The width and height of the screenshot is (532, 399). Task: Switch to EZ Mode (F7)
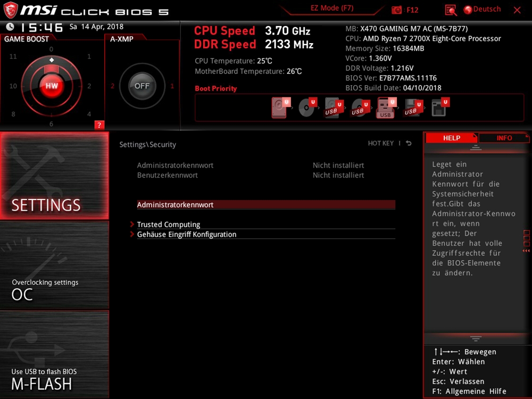[x=332, y=8]
